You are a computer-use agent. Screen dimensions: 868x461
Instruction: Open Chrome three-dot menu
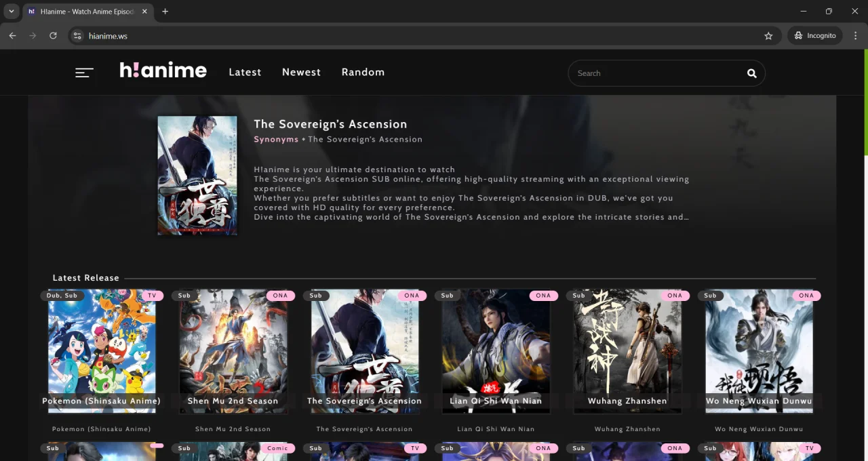(x=855, y=35)
